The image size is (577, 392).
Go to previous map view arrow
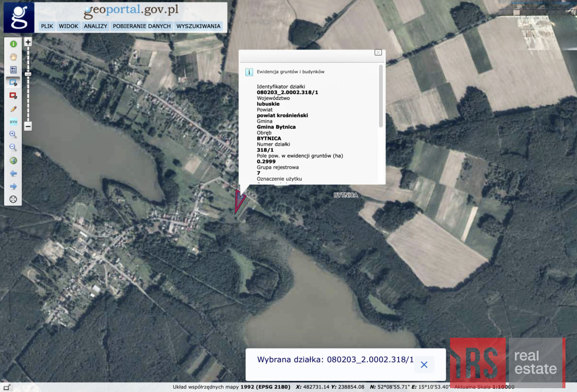coord(13,173)
